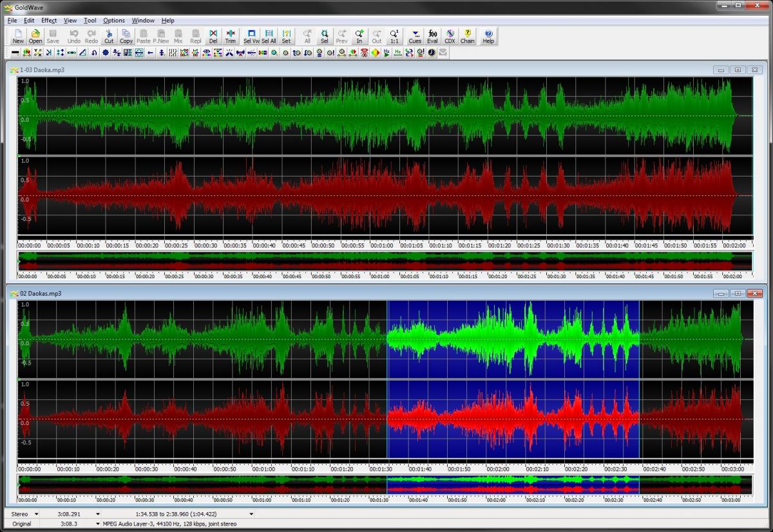
Task: Click the yellow-red diamond effect icon
Action: 376,52
